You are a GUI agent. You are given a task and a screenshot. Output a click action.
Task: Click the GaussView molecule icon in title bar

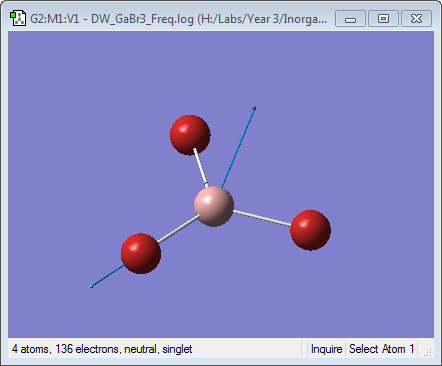click(18, 18)
